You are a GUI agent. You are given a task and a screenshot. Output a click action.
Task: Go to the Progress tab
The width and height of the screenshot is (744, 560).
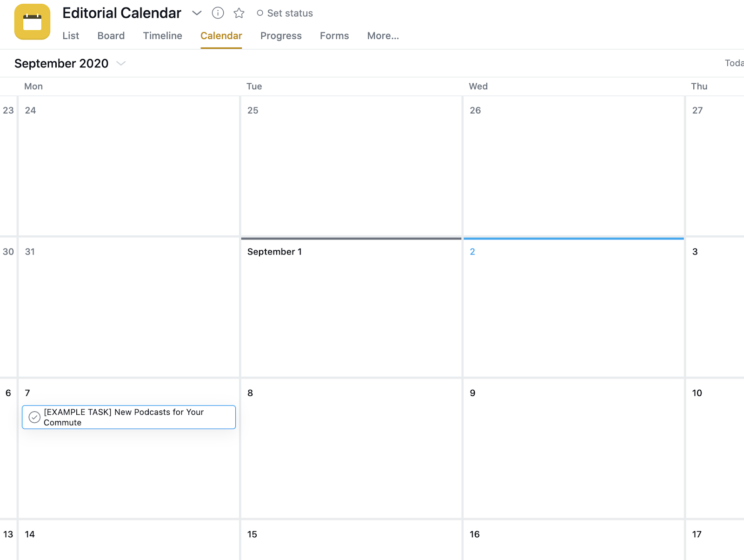pos(281,36)
